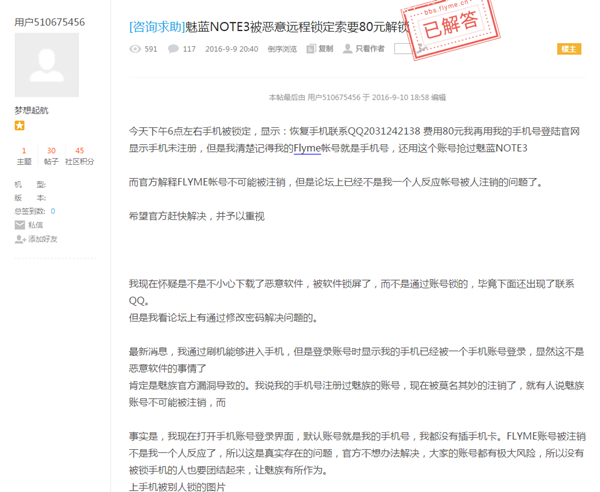Click the [咨询求助] category link
The height and width of the screenshot is (492, 600).
(x=157, y=27)
